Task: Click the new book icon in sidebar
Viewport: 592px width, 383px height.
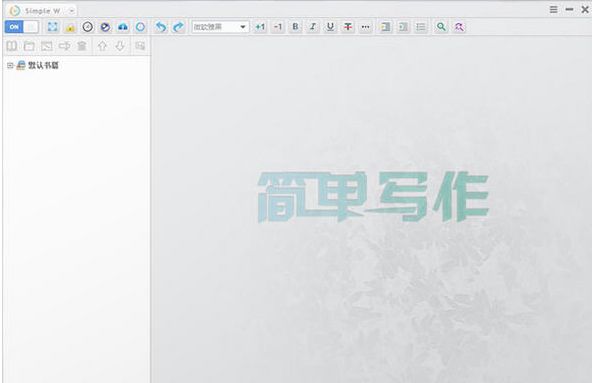Action: click(12, 46)
